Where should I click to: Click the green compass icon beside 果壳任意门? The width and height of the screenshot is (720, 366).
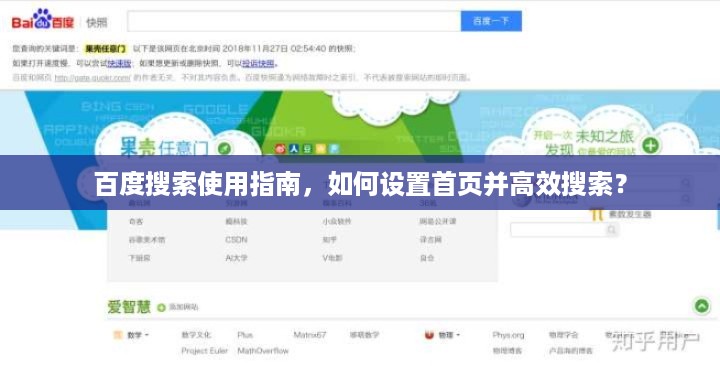[x=224, y=148]
